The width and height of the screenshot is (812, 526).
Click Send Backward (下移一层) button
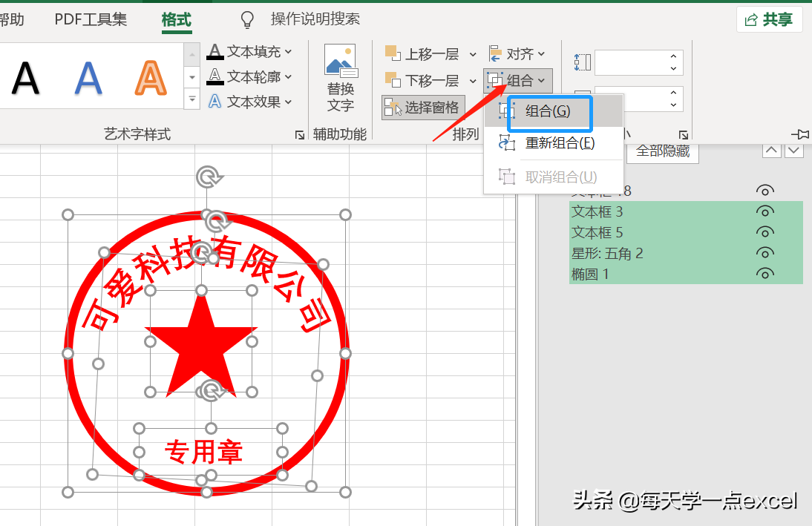coord(422,80)
